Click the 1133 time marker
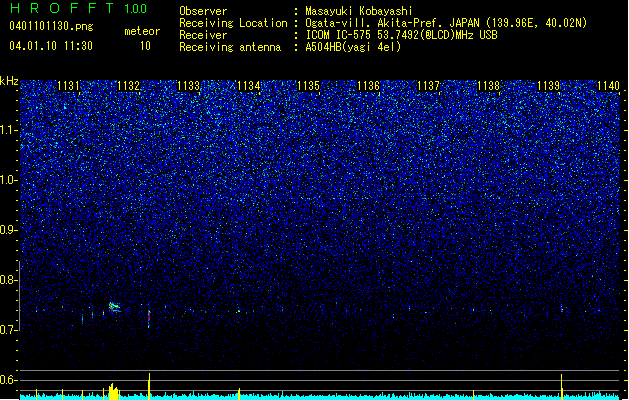Image resolution: width=629 pixels, height=400 pixels. (188, 85)
